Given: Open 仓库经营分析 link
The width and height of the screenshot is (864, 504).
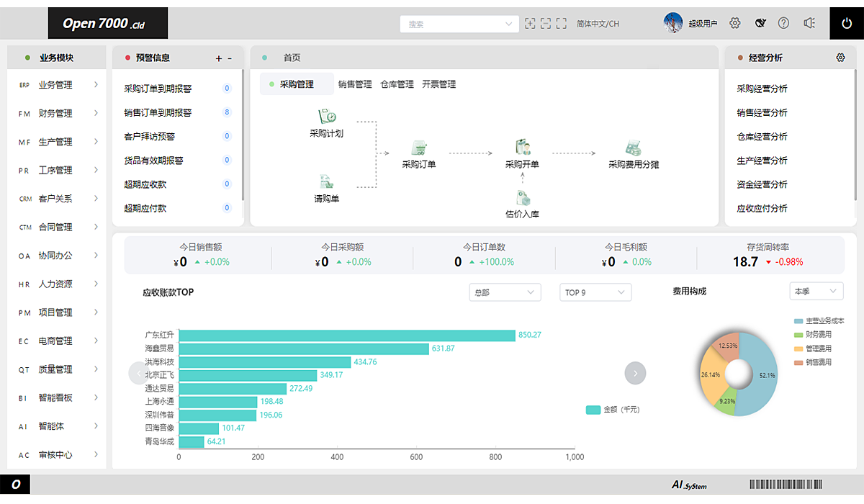Looking at the screenshot, I should 762,136.
